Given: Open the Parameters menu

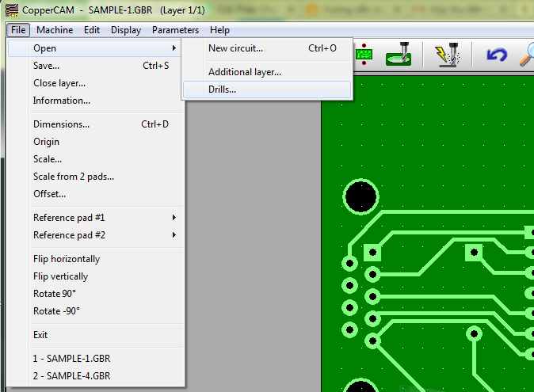Looking at the screenshot, I should point(175,30).
